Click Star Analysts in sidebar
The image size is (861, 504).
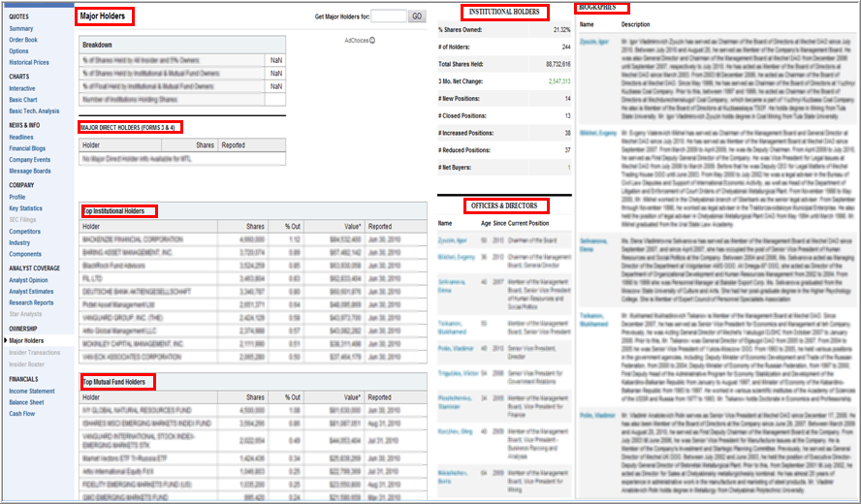(x=25, y=314)
